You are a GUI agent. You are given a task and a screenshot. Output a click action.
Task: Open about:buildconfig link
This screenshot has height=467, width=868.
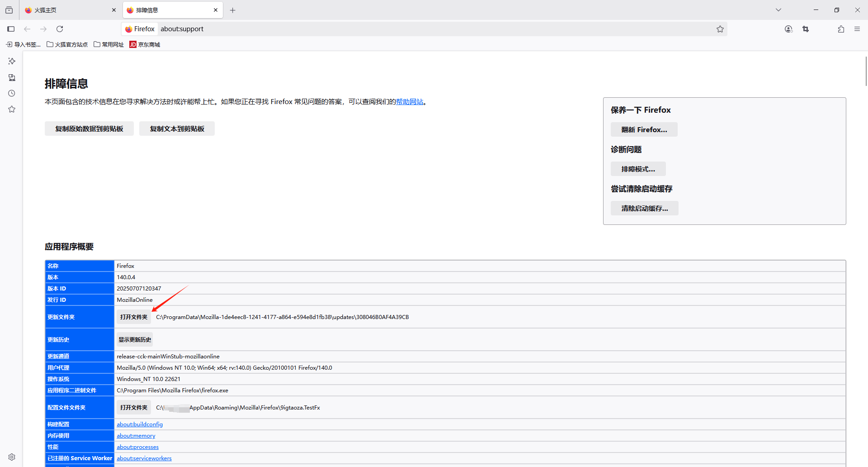point(140,424)
